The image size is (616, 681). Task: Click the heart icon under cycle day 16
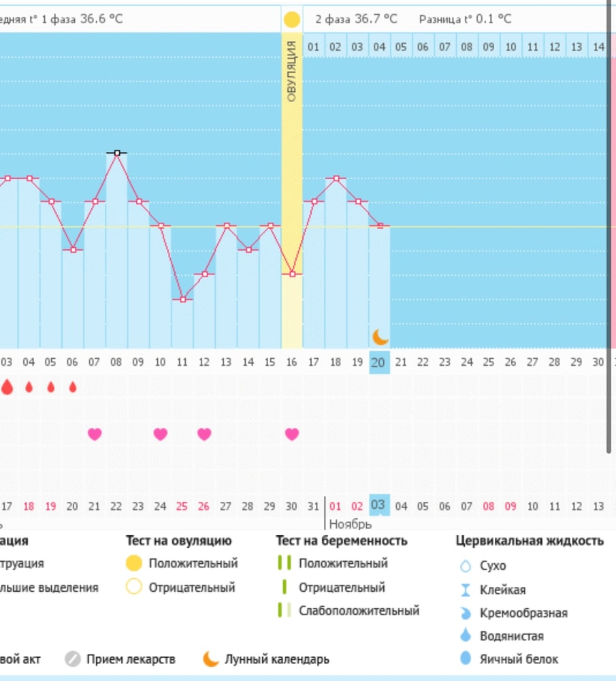[292, 434]
